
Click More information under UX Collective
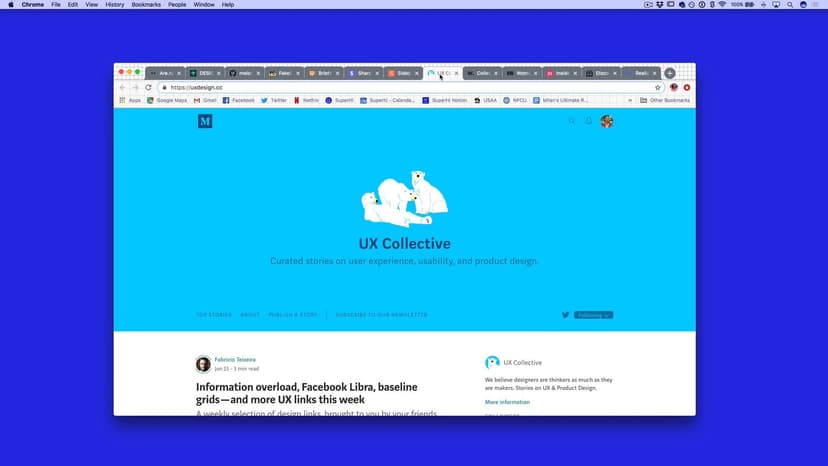[x=507, y=401]
